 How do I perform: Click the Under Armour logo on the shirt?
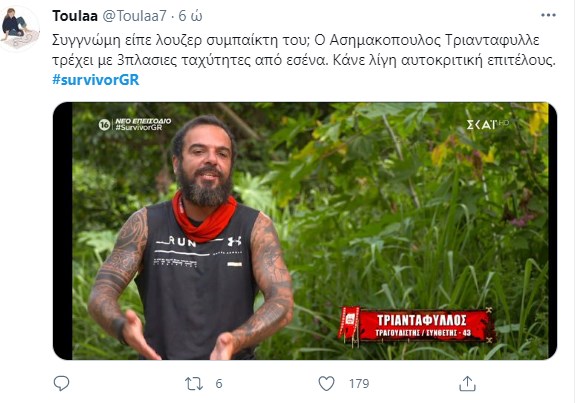click(x=234, y=241)
